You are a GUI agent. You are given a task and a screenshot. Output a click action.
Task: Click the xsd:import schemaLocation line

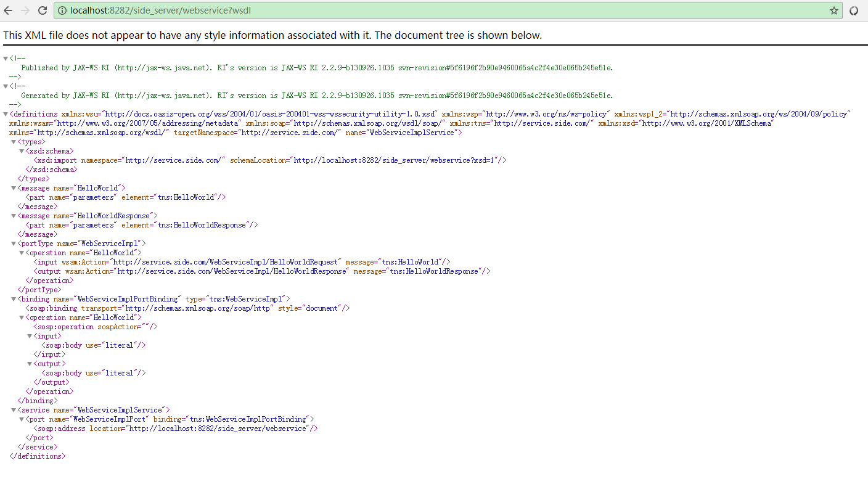click(270, 160)
